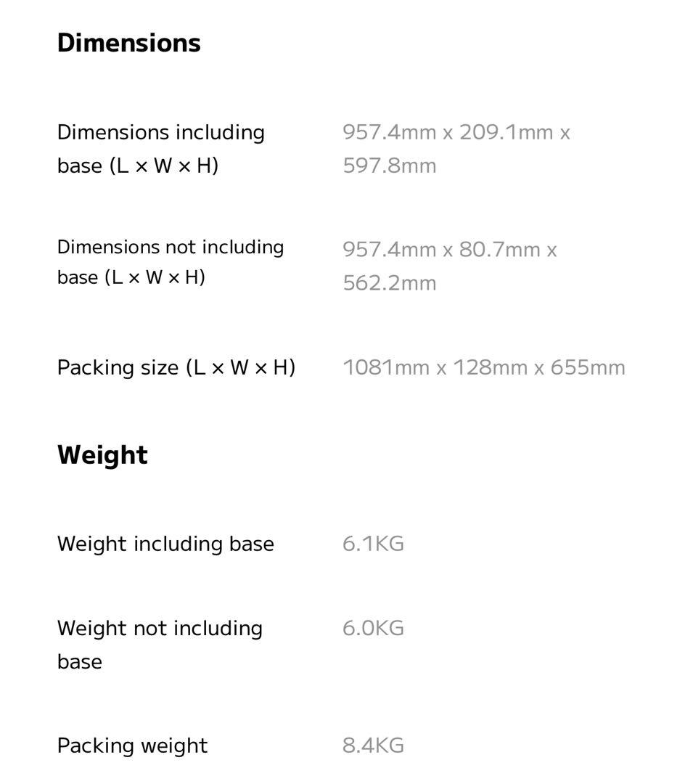Click 957.4mm in the including-base dimensions row

(389, 133)
